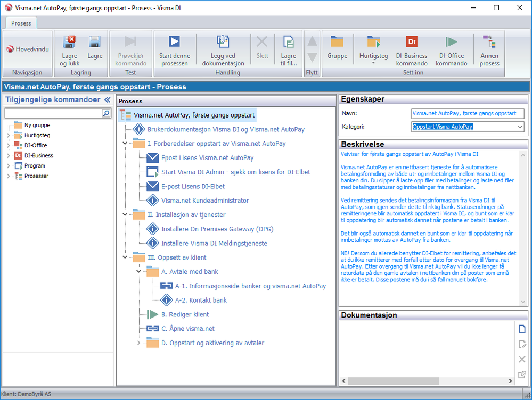Select Visma.net Kundeadministrator step
The height and width of the screenshot is (400, 532).
[x=205, y=201]
